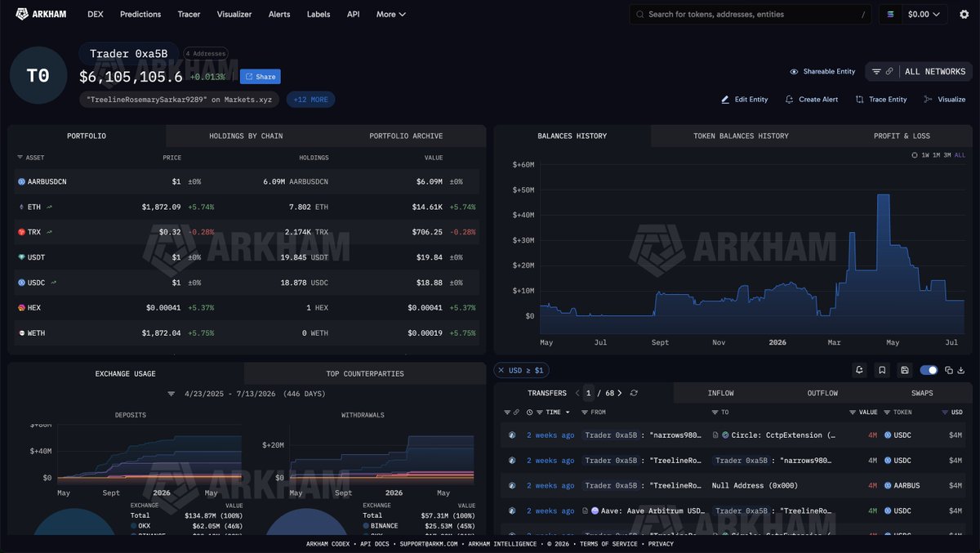Viewport: 980px width, 553px height.
Task: Go to next transfers page arrow
Action: click(620, 393)
